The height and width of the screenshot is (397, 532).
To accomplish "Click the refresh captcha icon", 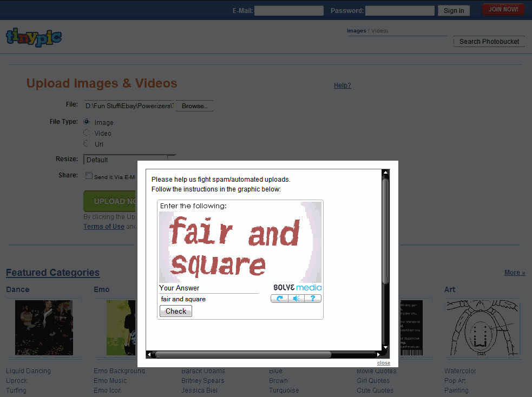I will coord(279,298).
